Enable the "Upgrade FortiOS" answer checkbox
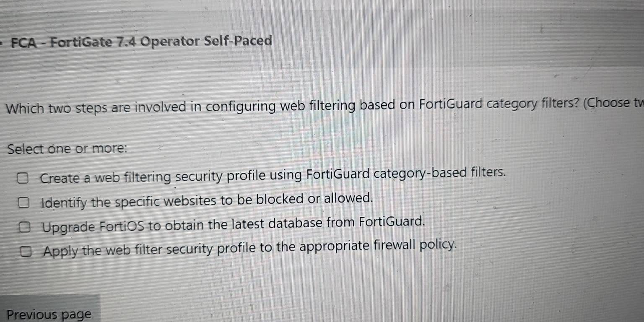 (x=25, y=228)
